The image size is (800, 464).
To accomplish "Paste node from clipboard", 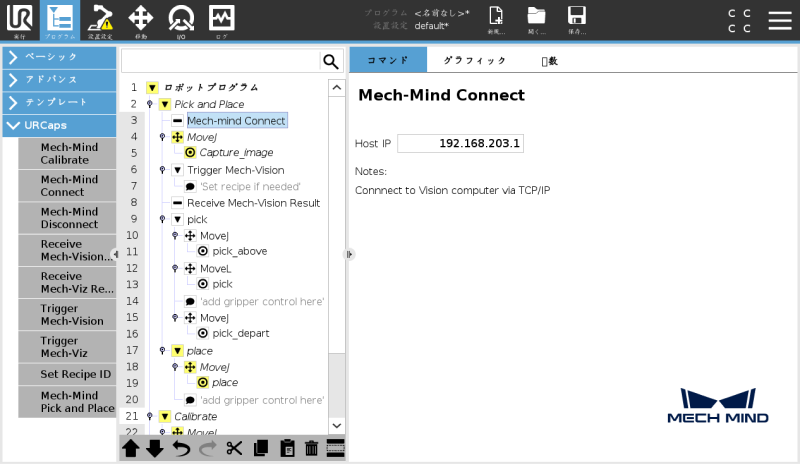I will [287, 449].
